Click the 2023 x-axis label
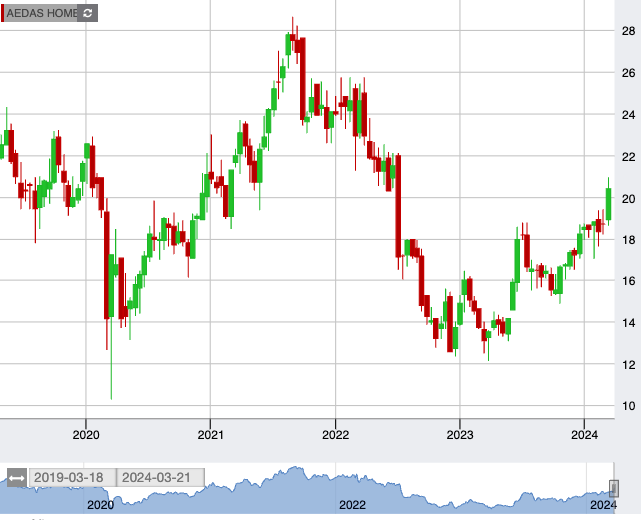 point(460,435)
